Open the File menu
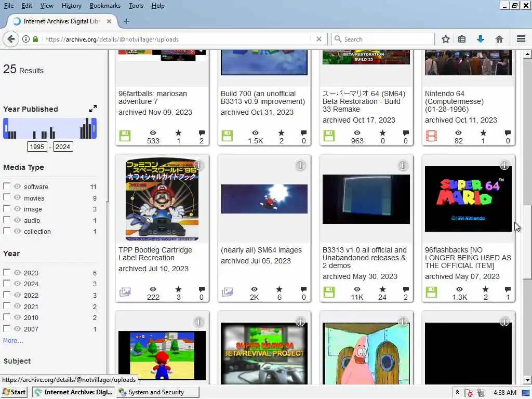Screen dimensions: 532x399 [x=9, y=6]
